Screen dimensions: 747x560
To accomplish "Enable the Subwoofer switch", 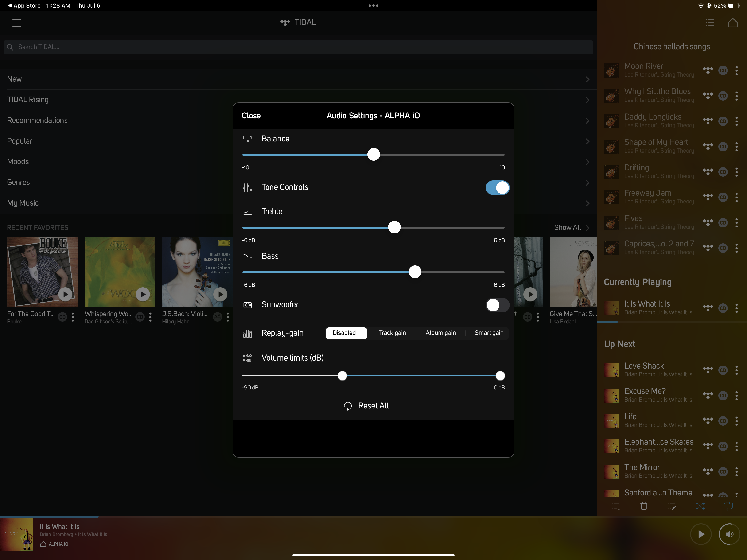I will pos(498,305).
